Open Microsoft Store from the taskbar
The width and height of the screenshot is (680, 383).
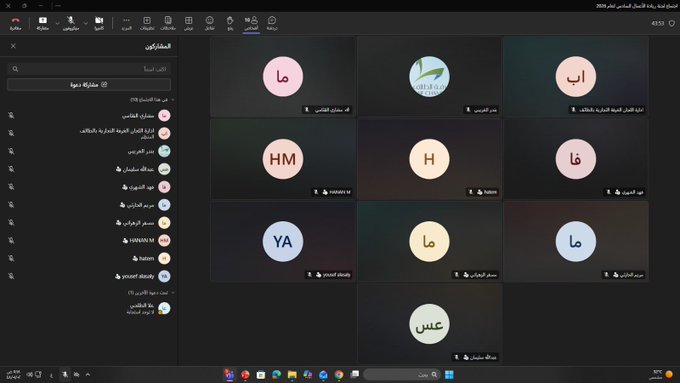click(261, 374)
